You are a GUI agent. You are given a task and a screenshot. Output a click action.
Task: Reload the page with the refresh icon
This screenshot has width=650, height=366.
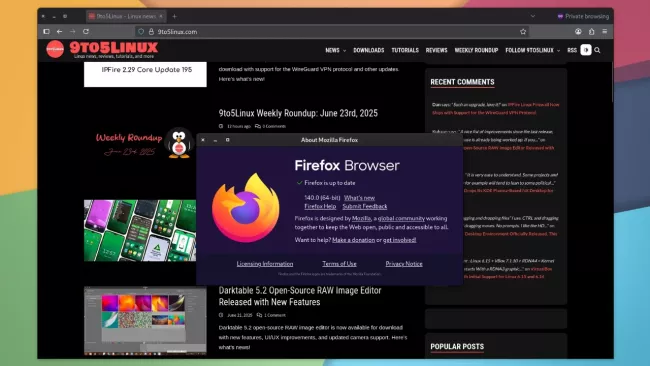[x=86, y=32]
